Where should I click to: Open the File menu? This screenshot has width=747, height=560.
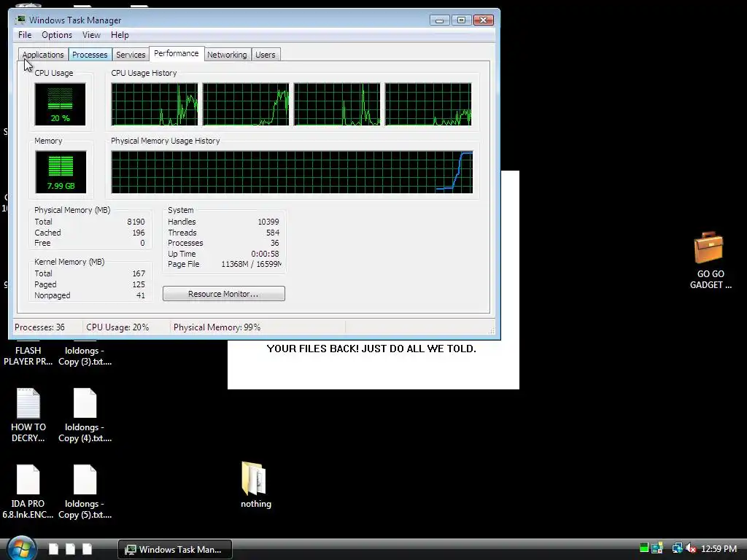(25, 35)
